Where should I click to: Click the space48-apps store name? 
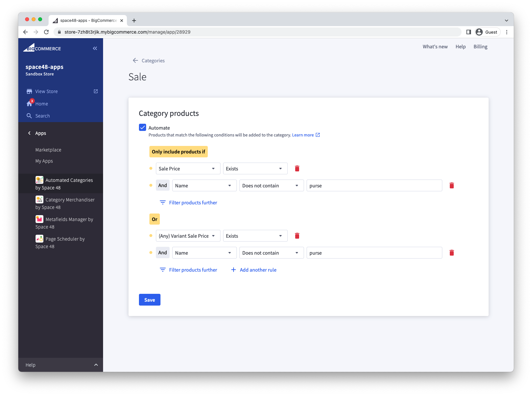click(44, 67)
